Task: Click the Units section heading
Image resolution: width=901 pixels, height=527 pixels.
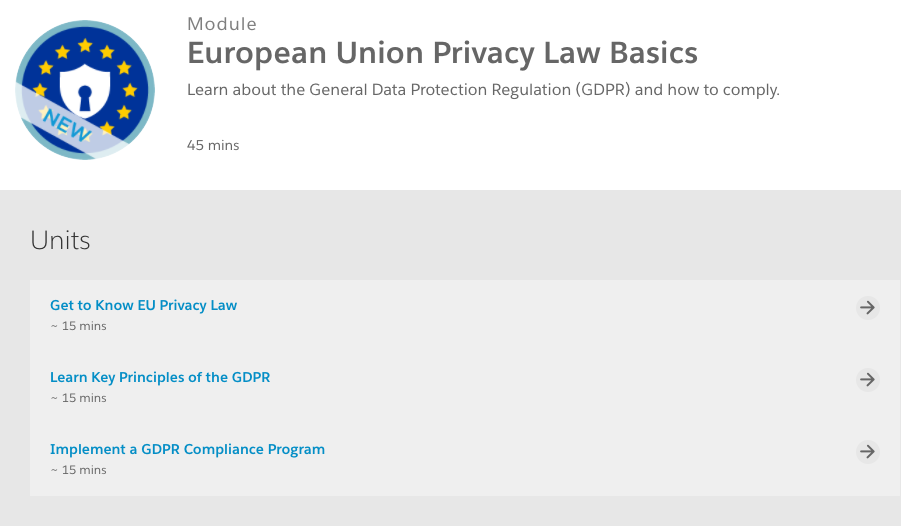Action: point(60,240)
